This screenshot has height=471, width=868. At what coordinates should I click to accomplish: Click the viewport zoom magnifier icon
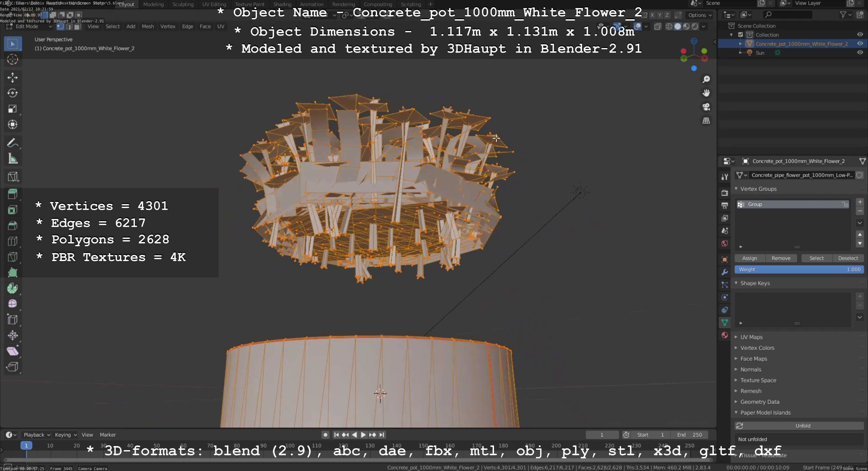pyautogui.click(x=706, y=80)
